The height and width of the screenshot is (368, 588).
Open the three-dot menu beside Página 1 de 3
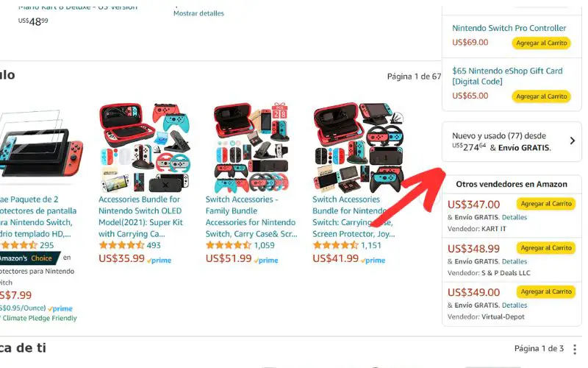point(575,349)
